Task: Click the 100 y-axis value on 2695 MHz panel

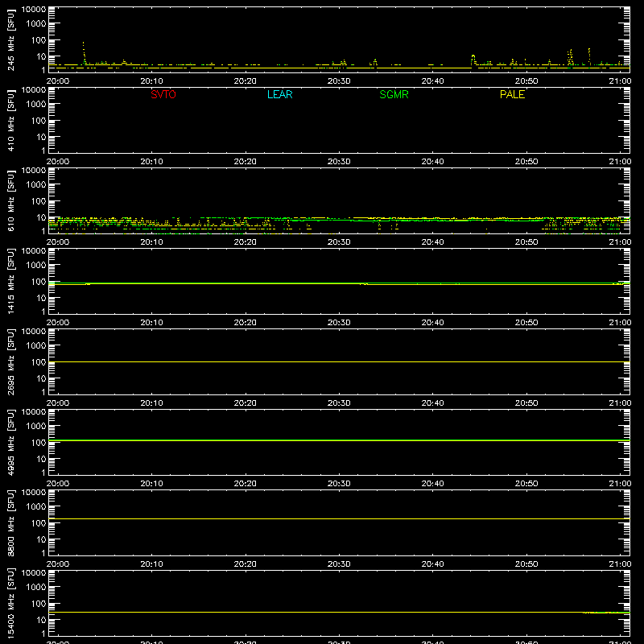Action: 39,362
